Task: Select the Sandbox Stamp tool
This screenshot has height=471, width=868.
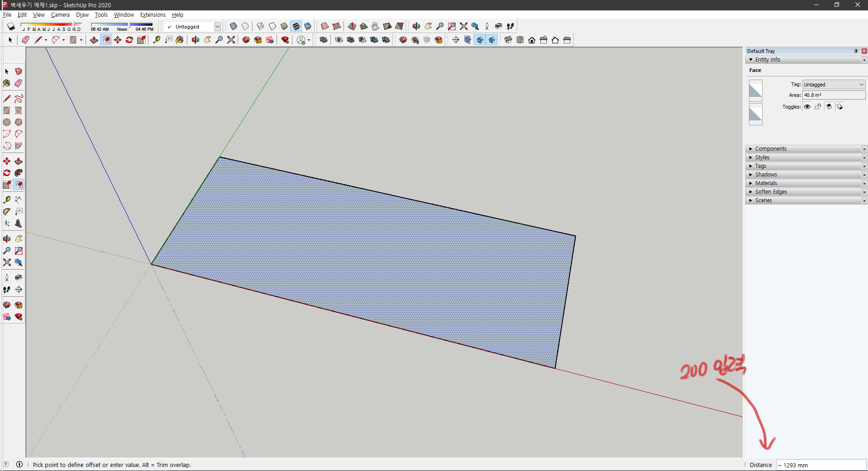Action: 363,26
